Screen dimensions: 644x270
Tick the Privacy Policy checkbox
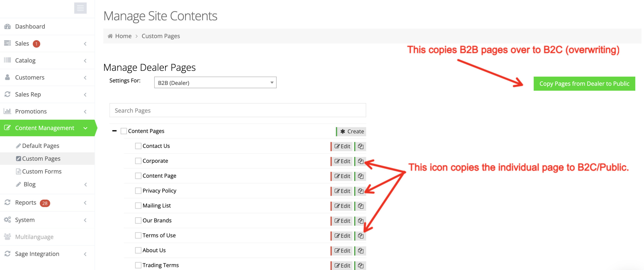(x=138, y=191)
